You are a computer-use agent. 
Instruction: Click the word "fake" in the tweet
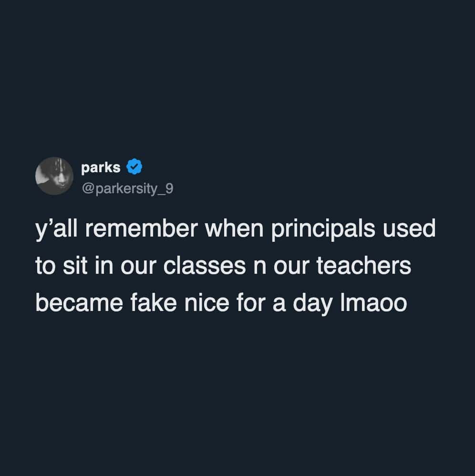pos(154,303)
